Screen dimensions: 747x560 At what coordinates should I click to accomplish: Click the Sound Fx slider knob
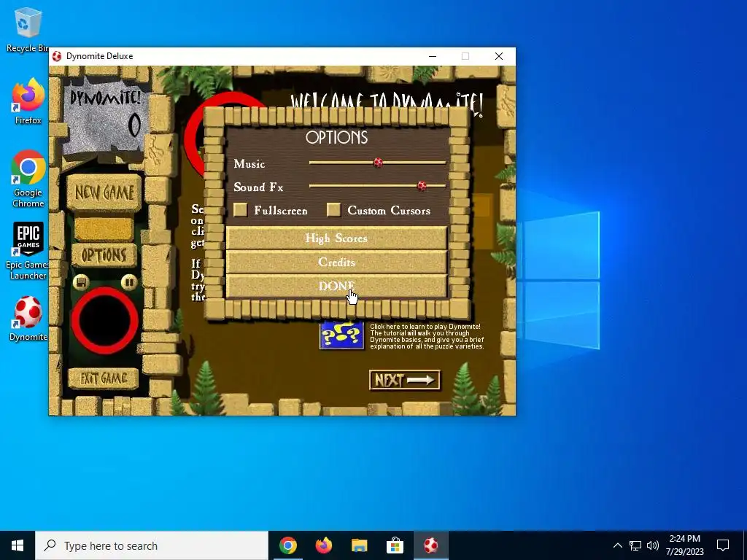tap(422, 186)
